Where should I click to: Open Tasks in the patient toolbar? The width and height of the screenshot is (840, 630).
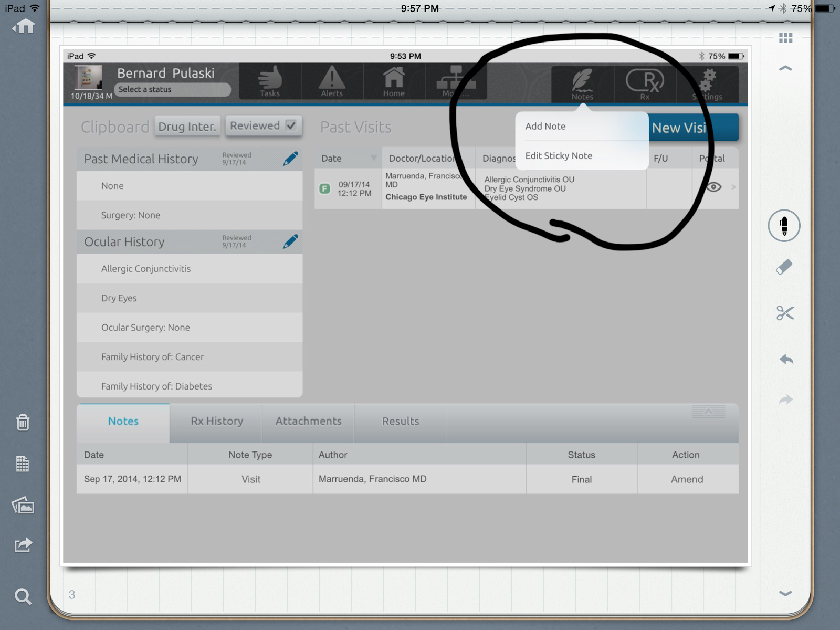click(270, 81)
